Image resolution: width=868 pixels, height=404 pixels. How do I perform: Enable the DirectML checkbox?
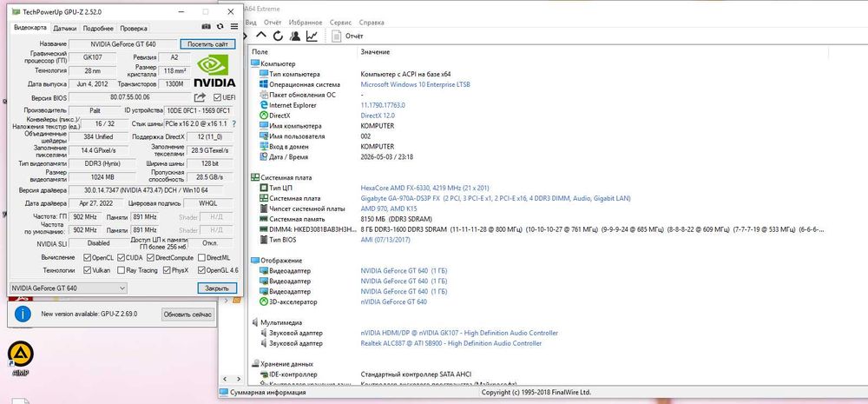pyautogui.click(x=201, y=258)
